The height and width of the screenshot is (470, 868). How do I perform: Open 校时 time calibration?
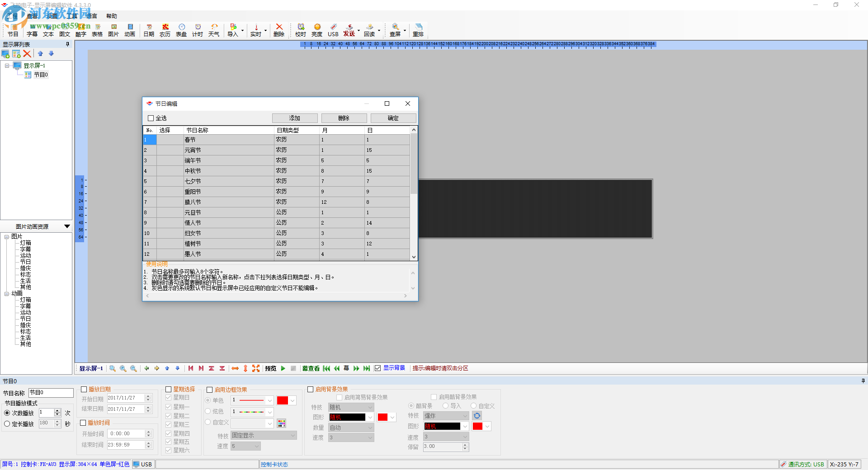click(301, 30)
